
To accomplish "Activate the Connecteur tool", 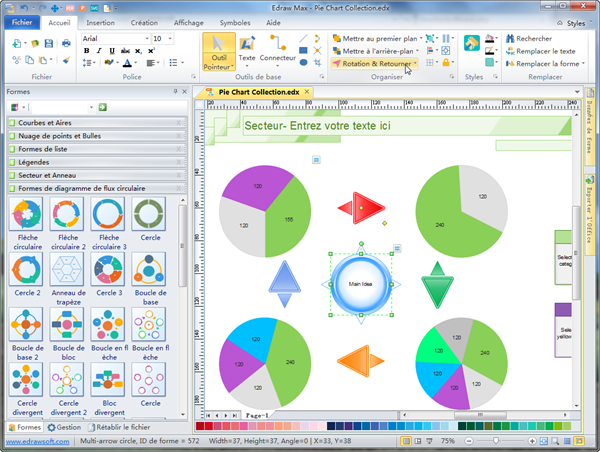I will pyautogui.click(x=277, y=50).
